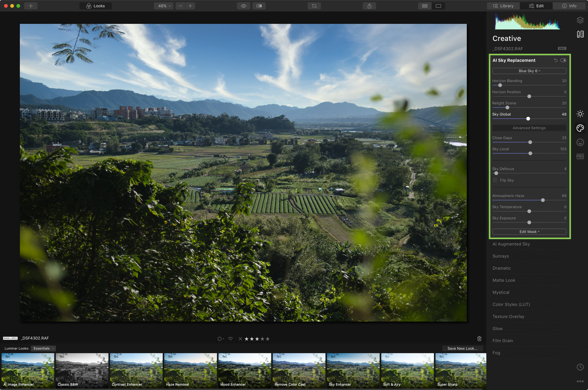Select the PRO tools icon

coord(580,156)
